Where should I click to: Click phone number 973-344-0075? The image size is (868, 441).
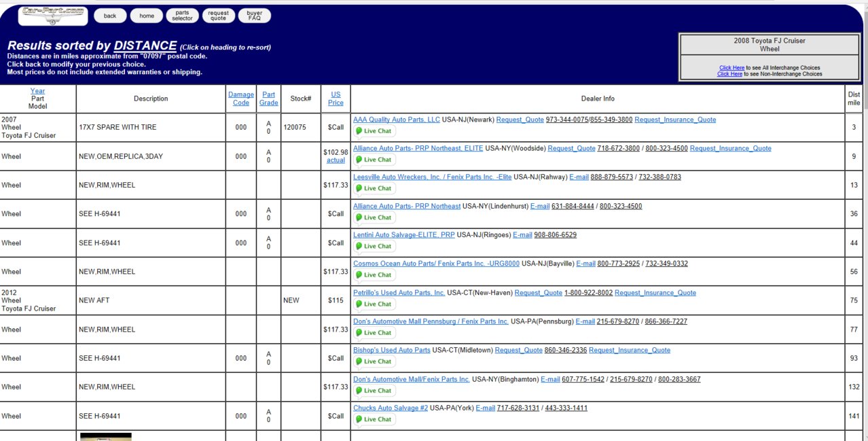567,120
